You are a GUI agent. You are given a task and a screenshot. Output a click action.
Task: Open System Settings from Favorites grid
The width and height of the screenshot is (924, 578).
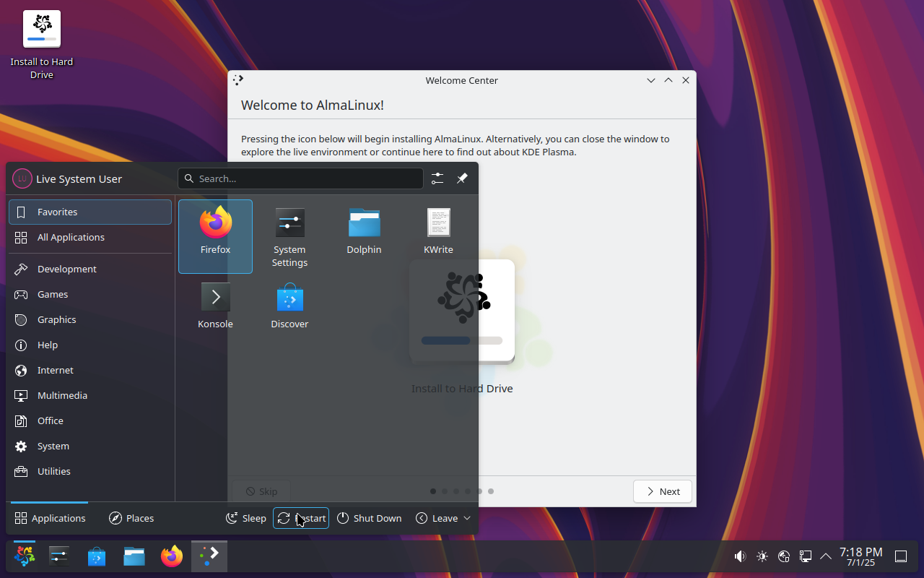289,236
